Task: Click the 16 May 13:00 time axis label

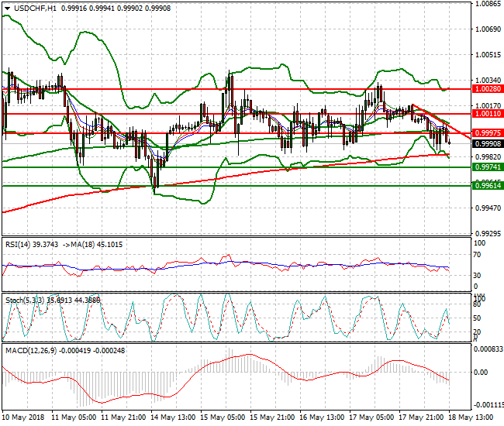Action: click(x=322, y=417)
